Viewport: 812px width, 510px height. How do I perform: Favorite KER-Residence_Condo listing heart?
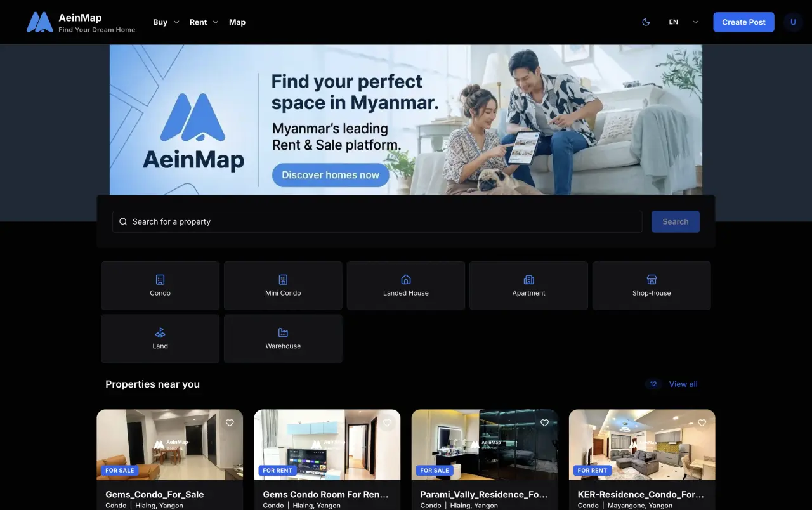[x=702, y=422]
